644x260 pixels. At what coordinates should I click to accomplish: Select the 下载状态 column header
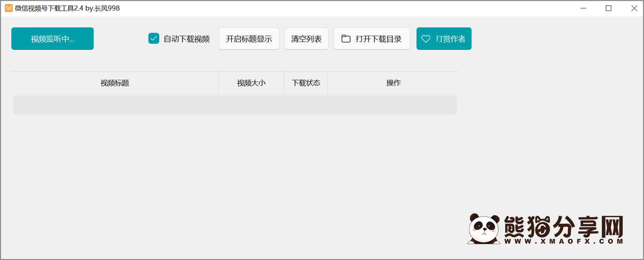click(306, 83)
